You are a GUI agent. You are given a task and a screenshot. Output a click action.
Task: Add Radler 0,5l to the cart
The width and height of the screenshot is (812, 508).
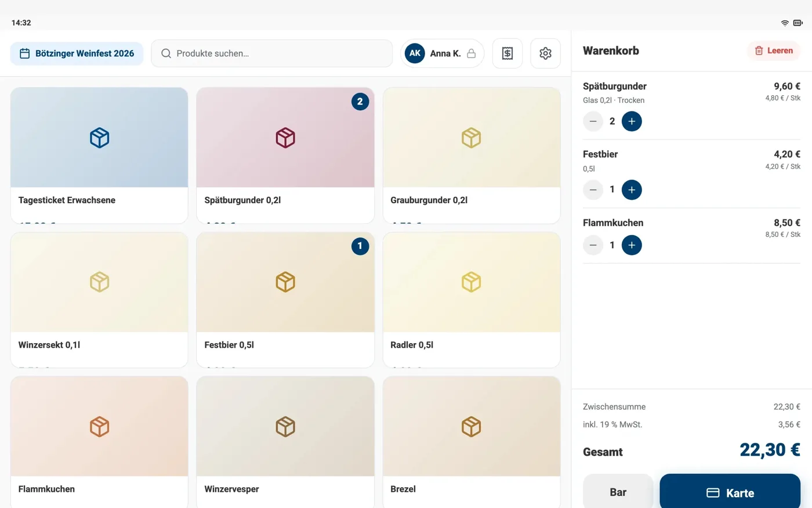pos(472,300)
